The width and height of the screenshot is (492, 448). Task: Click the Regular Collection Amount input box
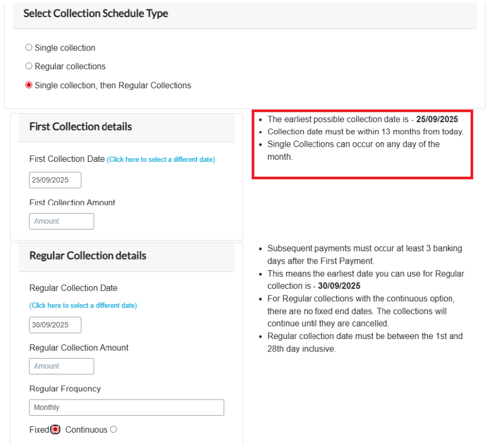tap(62, 366)
